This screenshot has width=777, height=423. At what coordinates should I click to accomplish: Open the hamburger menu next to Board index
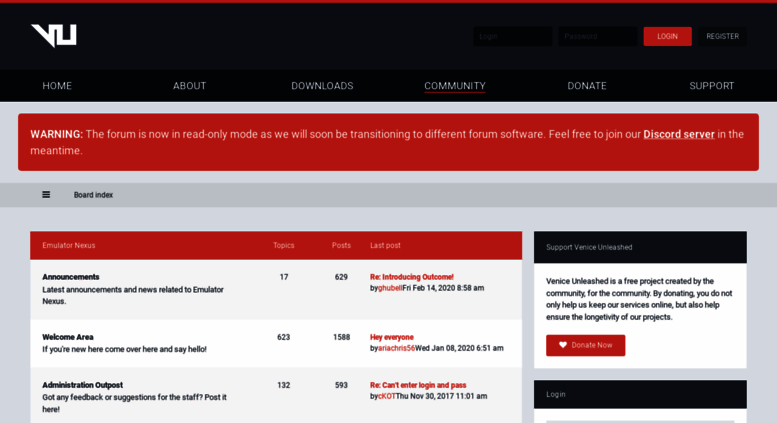[x=46, y=195]
